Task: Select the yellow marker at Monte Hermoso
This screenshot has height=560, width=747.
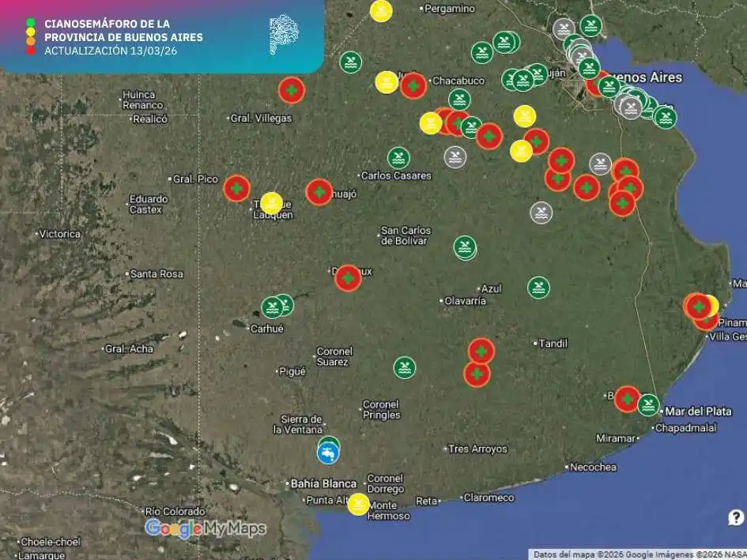Action: (358, 504)
